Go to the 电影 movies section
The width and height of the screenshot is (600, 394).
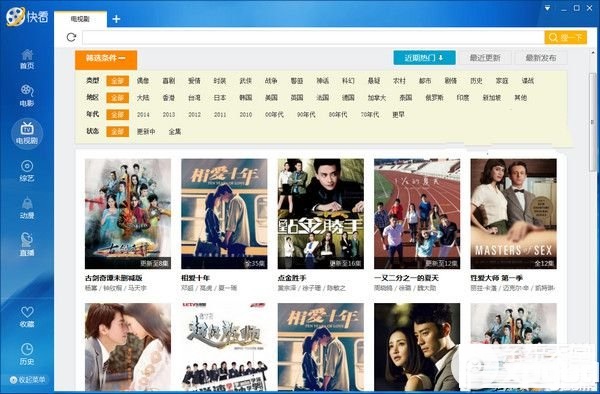(27, 96)
